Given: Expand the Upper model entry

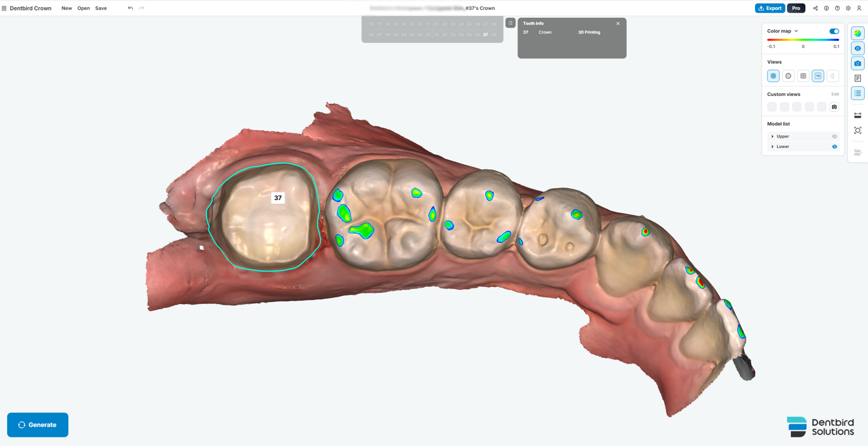Looking at the screenshot, I should click(x=773, y=136).
